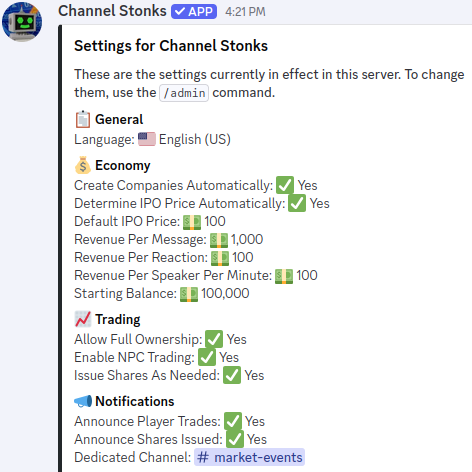Click the Channel Stonks username
The image size is (472, 472).
[112, 11]
